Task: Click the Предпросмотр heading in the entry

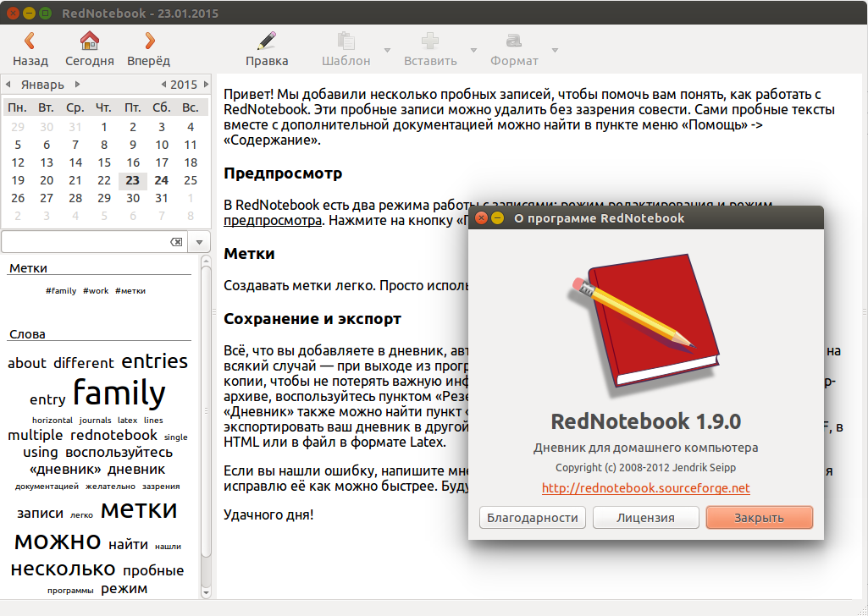Action: point(283,173)
